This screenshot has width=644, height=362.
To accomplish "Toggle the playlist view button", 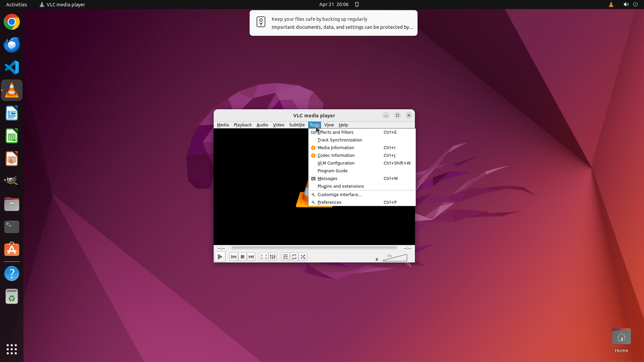I will coord(285,257).
